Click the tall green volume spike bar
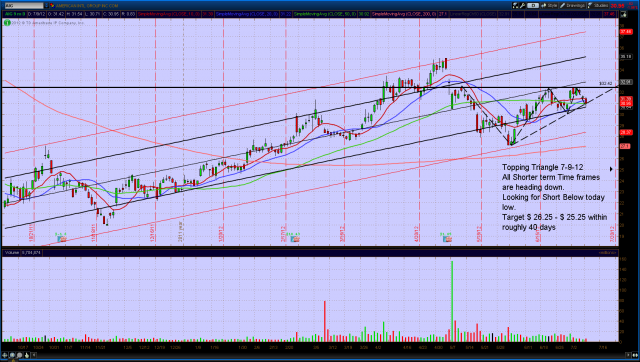 pyautogui.click(x=452, y=301)
